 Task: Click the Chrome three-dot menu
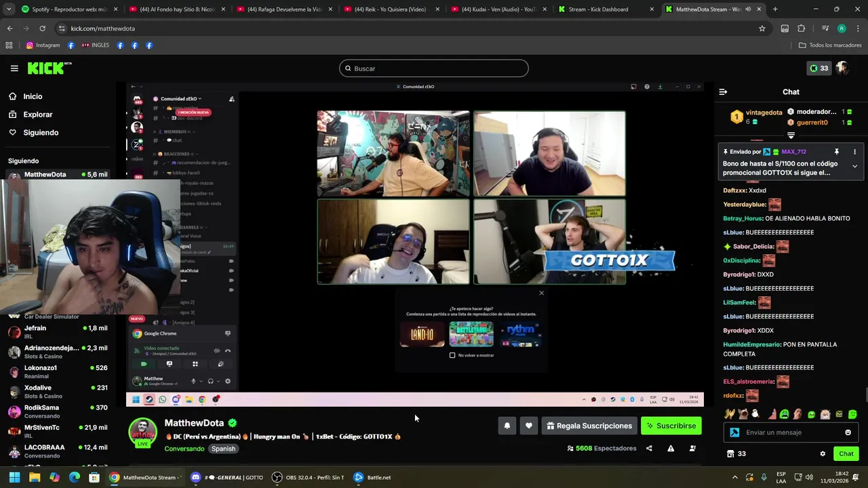click(857, 28)
